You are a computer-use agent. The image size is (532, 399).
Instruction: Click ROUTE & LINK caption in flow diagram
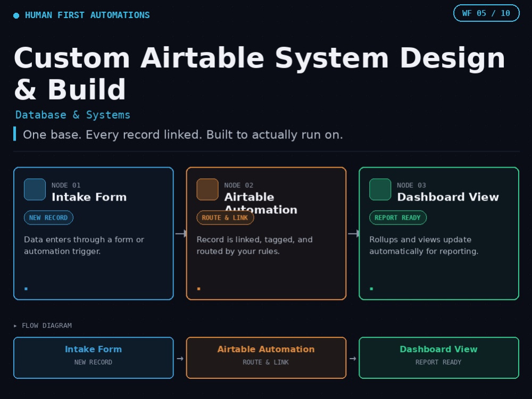[266, 362]
